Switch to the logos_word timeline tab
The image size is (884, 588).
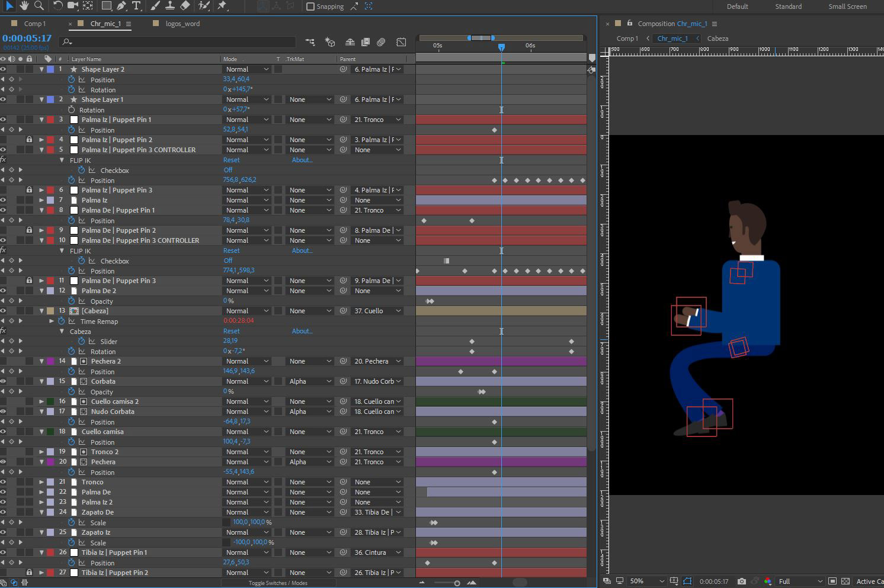coord(182,24)
